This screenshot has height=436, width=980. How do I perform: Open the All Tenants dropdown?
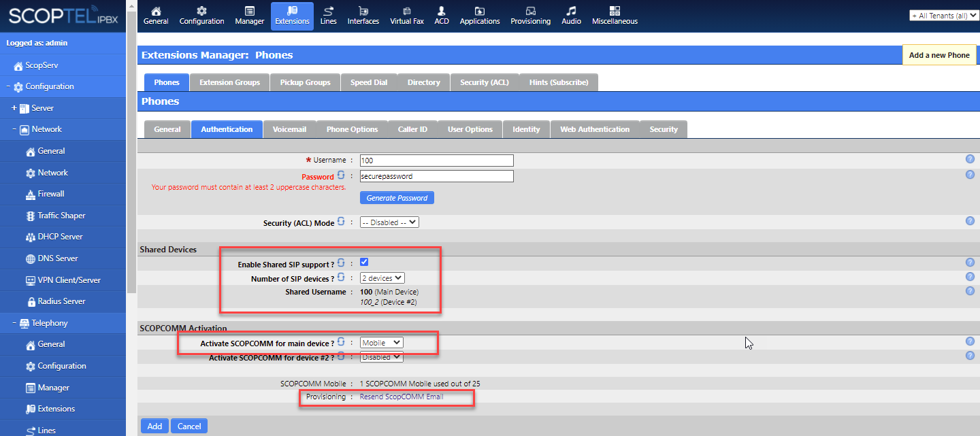point(944,16)
